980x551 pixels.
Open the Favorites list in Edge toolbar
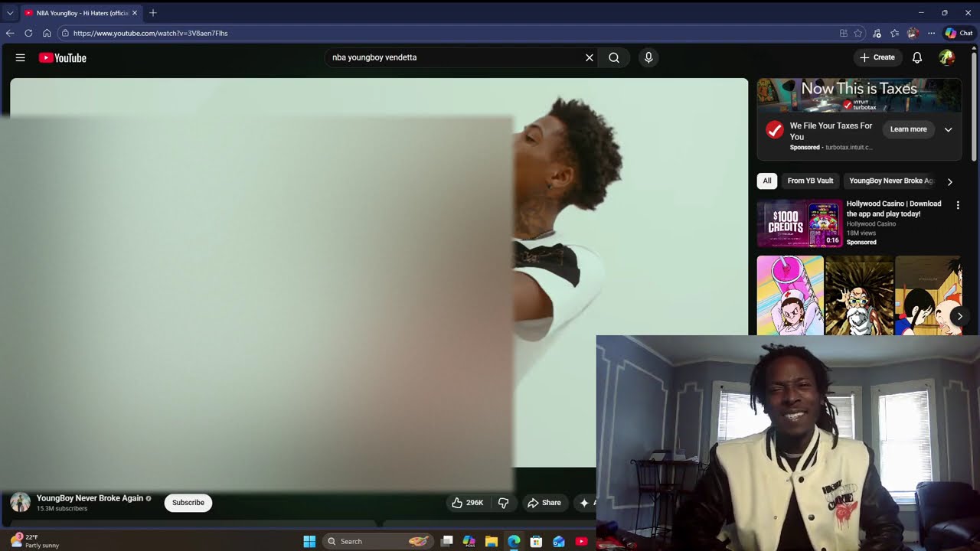coord(894,33)
